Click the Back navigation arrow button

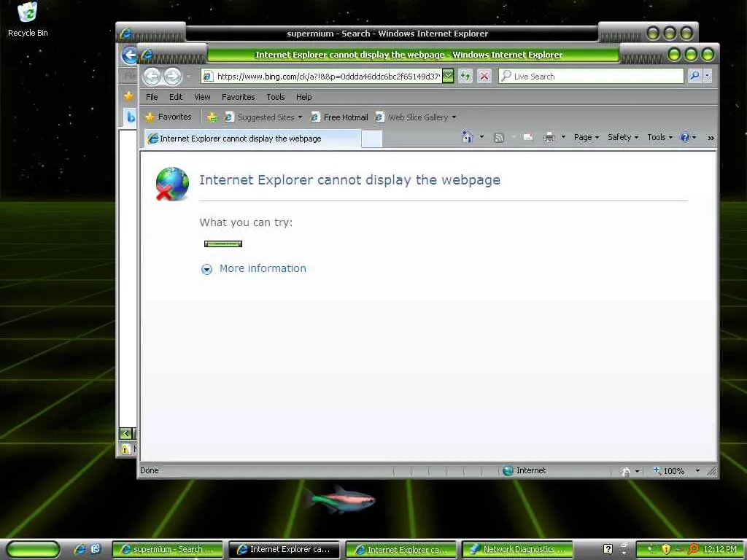pos(152,76)
